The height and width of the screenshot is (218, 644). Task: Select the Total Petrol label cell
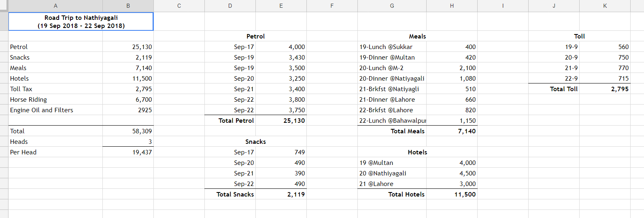[230, 120]
